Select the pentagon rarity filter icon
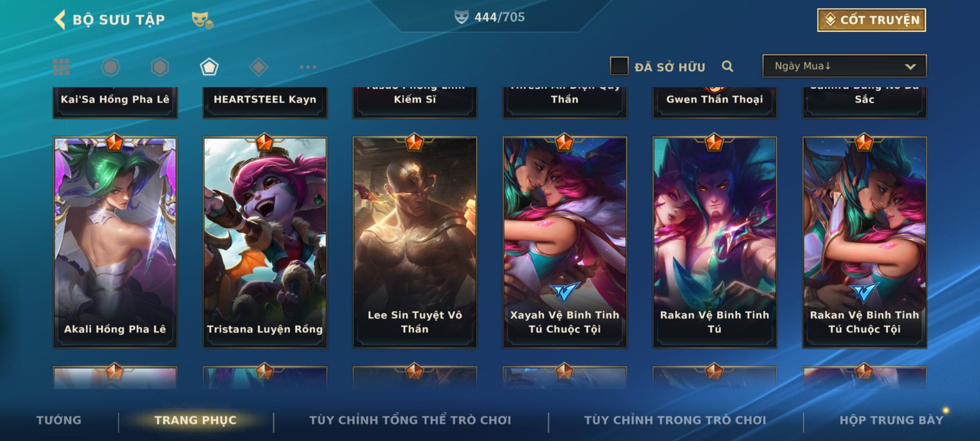 [209, 67]
